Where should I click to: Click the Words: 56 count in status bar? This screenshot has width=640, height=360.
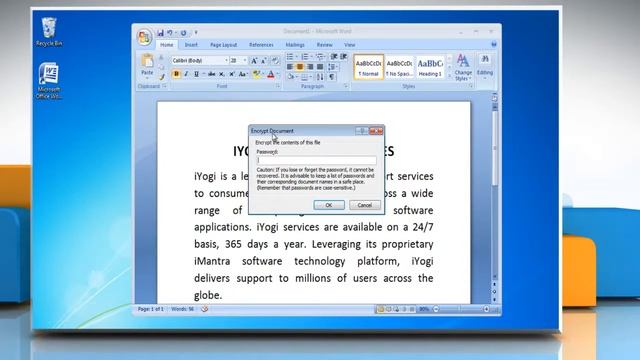click(182, 309)
